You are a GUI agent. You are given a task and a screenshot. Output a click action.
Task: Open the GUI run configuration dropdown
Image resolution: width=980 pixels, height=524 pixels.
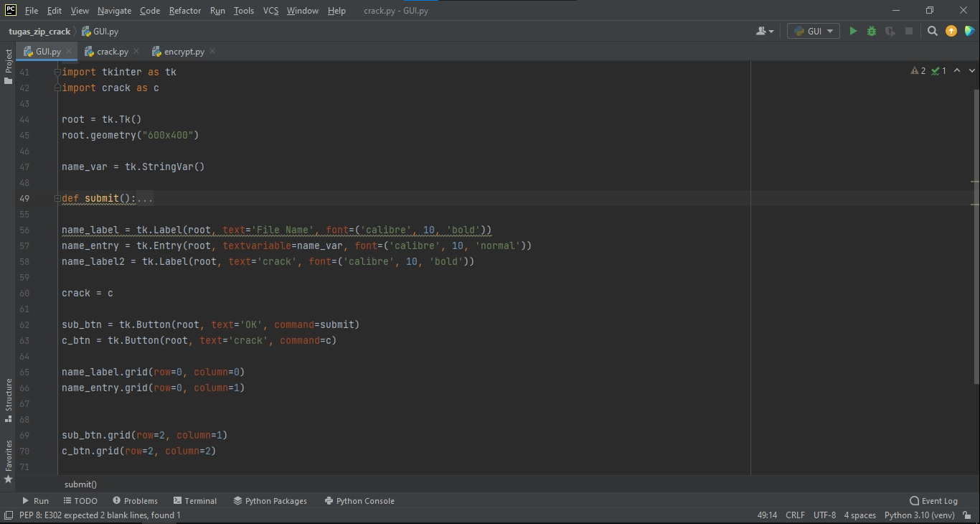814,31
